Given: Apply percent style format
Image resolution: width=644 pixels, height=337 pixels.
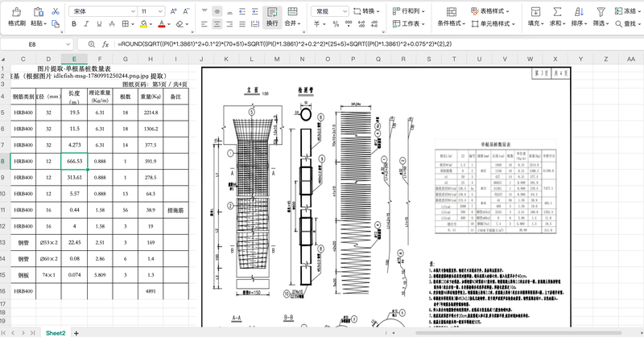Looking at the screenshot, I should pyautogui.click(x=336, y=24).
